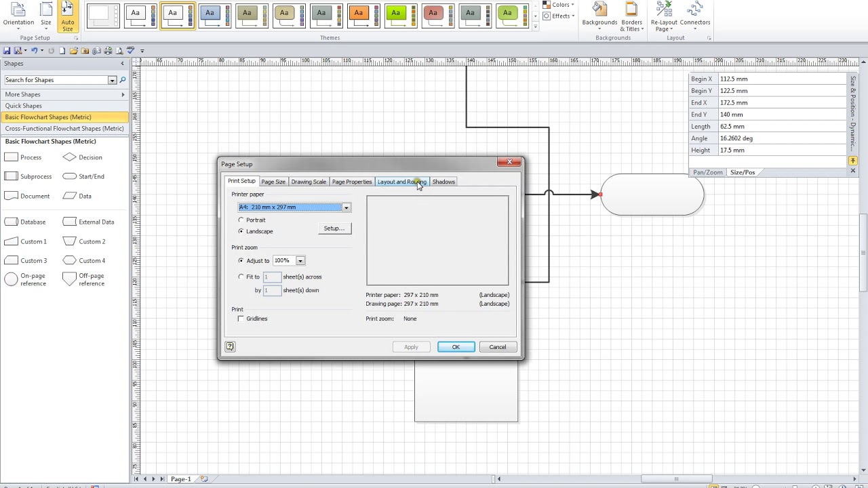The width and height of the screenshot is (868, 488).
Task: Click the New document icon
Action: 62,51
